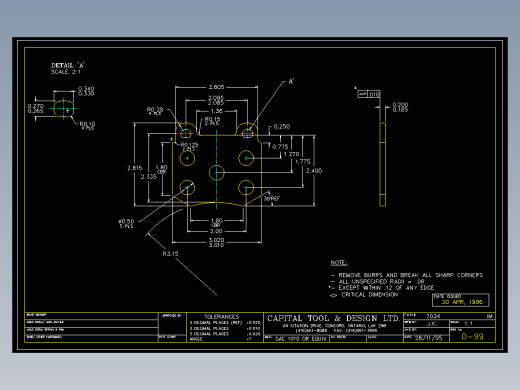The height and width of the screenshot is (390, 520).
Task: Select the 0.340/0.330 slot width dimension
Action: [x=86, y=91]
